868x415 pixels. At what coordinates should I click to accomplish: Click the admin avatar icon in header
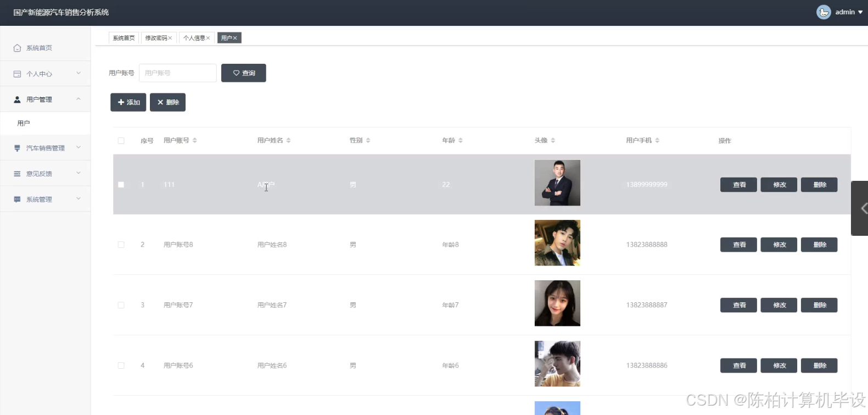(x=824, y=12)
